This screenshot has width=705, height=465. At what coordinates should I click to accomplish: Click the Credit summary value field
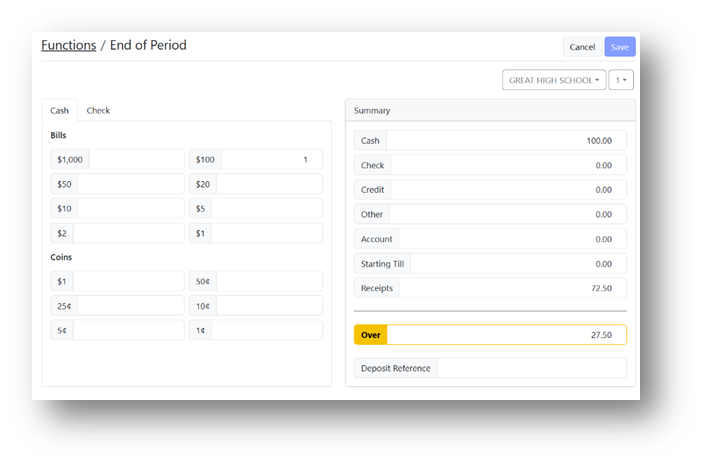click(x=509, y=190)
